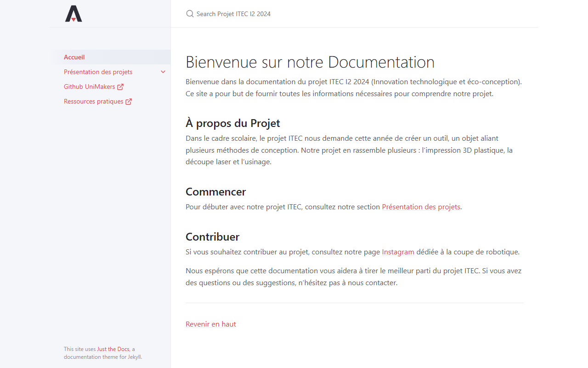Open the Just the Docs footer link

coord(113,349)
